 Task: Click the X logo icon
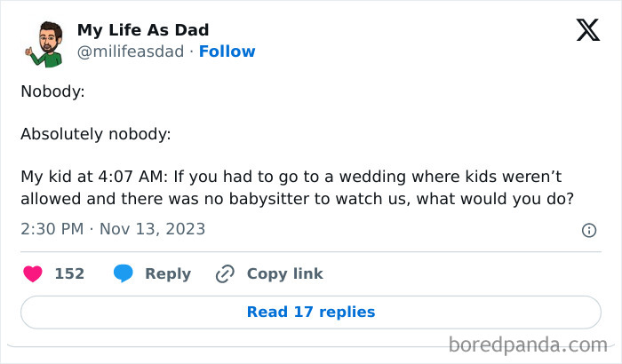coord(587,31)
